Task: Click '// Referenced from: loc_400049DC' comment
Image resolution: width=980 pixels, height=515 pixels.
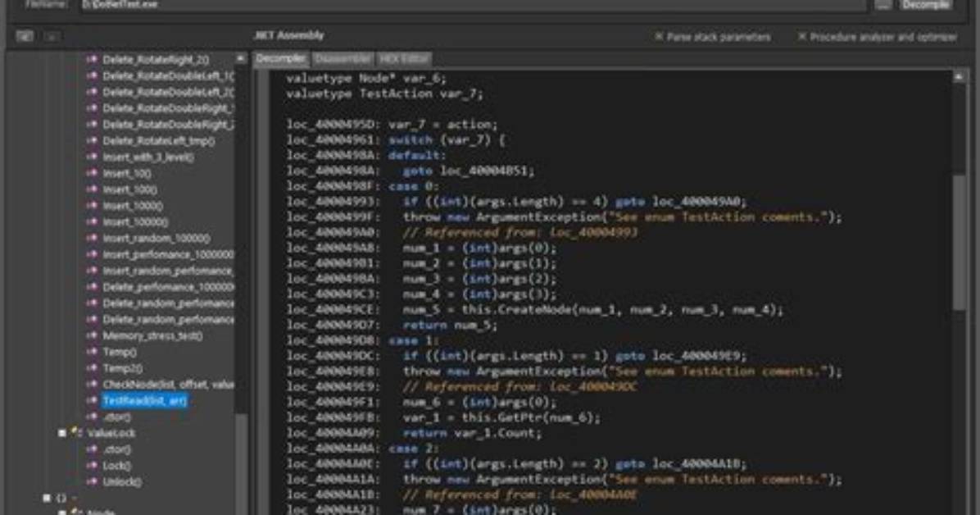Action: 520,387
